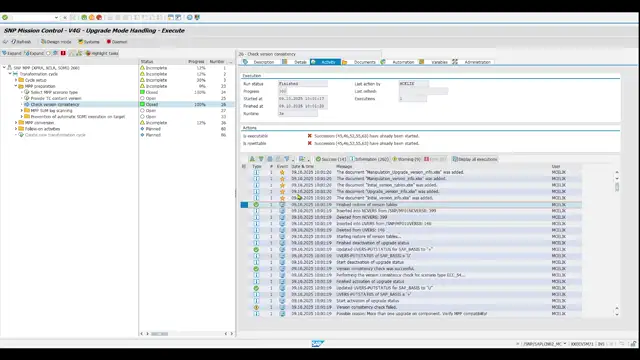This screenshot has height=360, width=640.
Task: Open the Systems button
Action: [89, 42]
